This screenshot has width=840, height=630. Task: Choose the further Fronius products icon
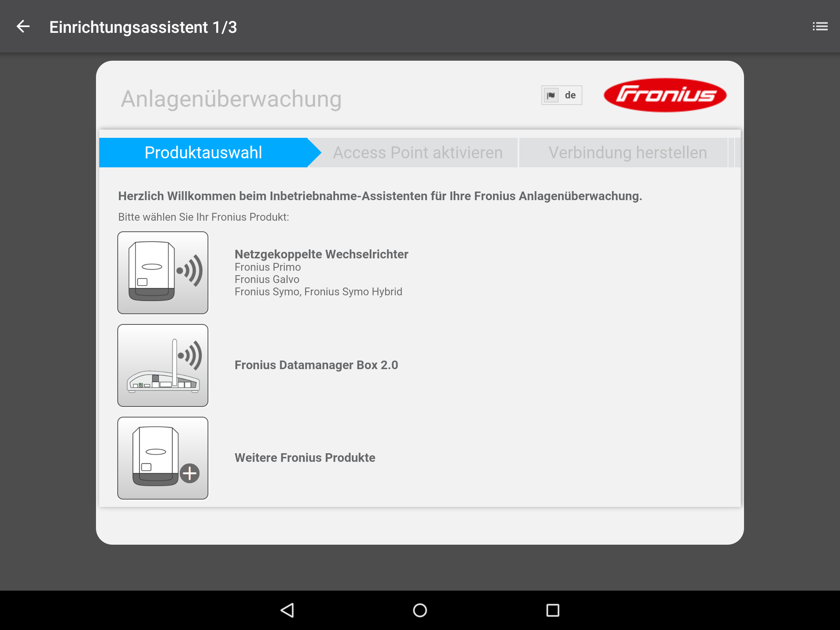point(163,458)
